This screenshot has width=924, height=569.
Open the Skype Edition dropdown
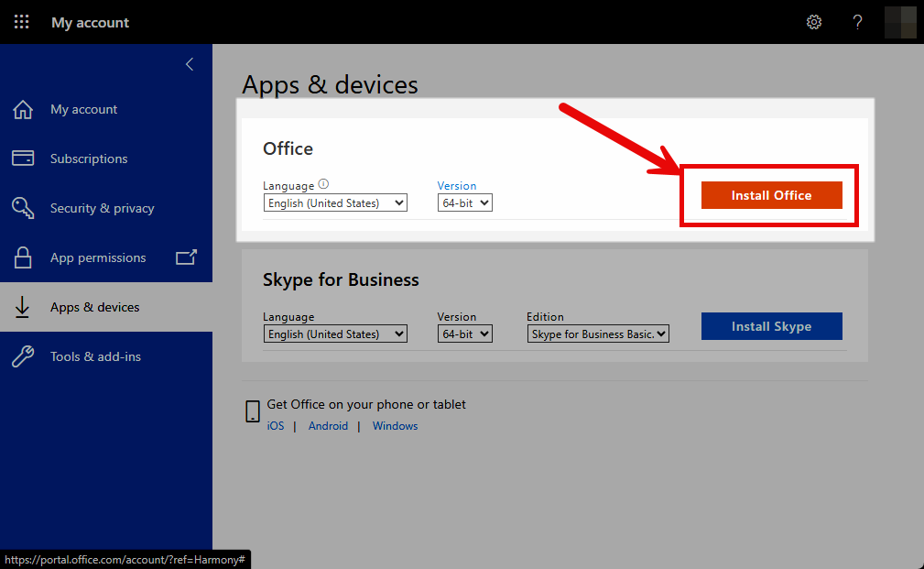pos(598,334)
